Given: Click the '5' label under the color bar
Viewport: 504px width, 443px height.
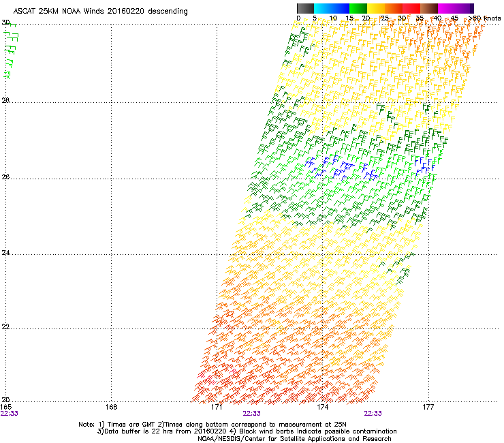Looking at the screenshot, I should (315, 18).
